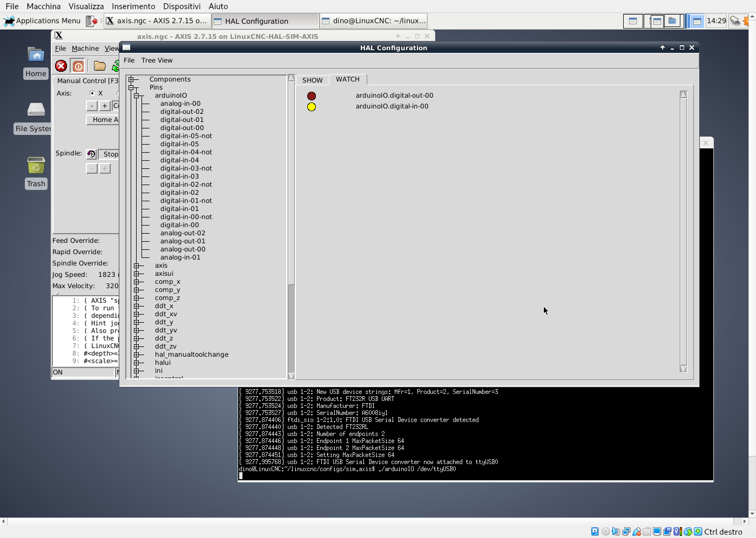
Task: Click the VirtualBox CPU load status icon
Action: point(677,532)
